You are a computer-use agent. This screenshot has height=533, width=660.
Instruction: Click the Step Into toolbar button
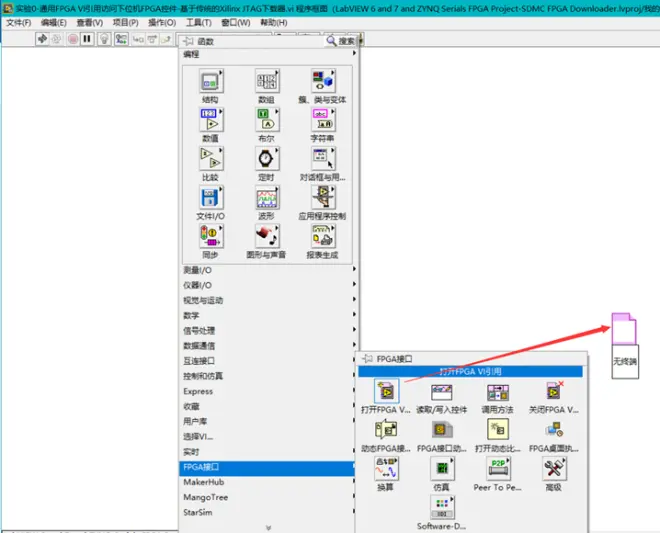click(138, 39)
